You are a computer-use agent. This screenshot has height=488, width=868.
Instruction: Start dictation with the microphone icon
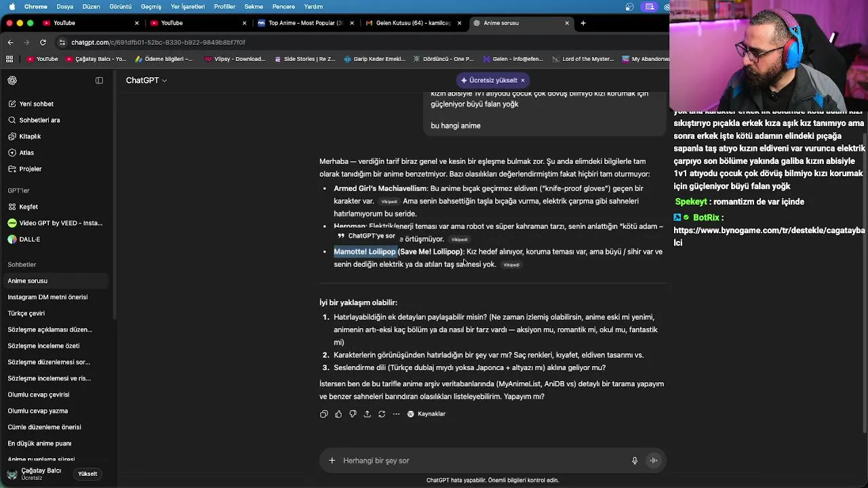(635, 461)
